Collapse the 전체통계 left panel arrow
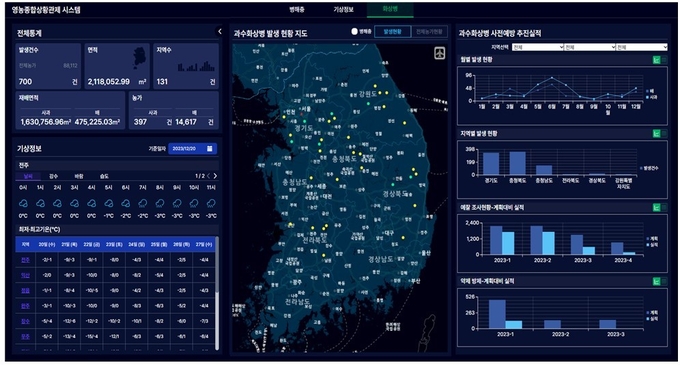Image resolution: width=680 pixels, height=365 pixels. (x=219, y=31)
